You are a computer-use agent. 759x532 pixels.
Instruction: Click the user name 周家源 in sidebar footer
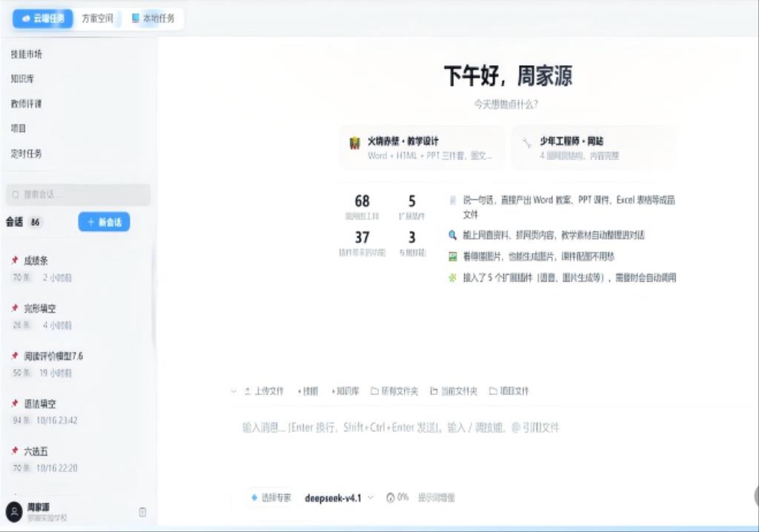tap(39, 507)
